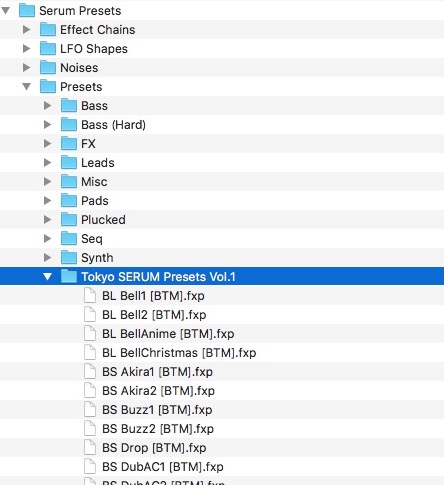Click the BS Drop file icon
The image size is (444, 485).
pos(90,448)
